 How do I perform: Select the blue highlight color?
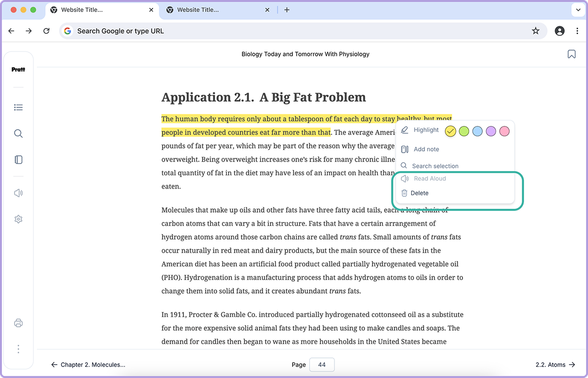(x=478, y=131)
